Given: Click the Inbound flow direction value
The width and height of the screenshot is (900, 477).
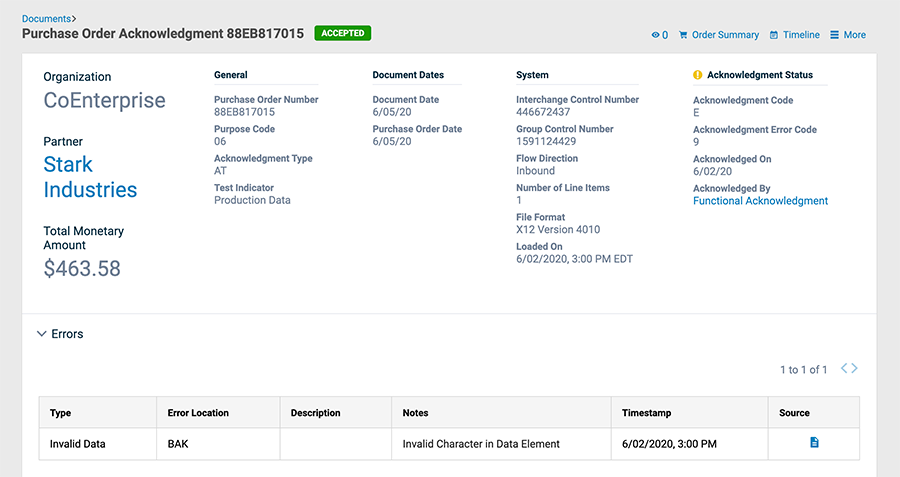Looking at the screenshot, I should [536, 170].
